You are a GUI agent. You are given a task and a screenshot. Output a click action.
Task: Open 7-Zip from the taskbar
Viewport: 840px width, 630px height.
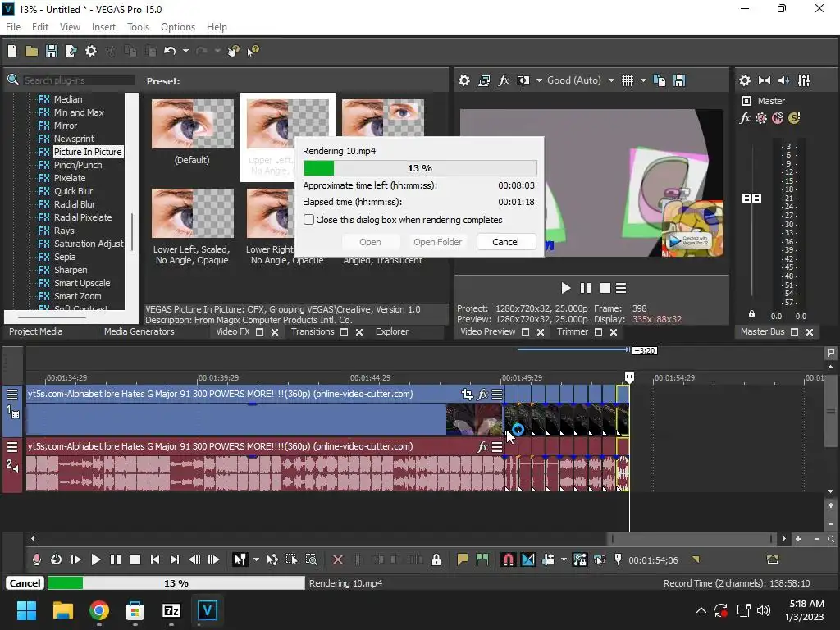(x=171, y=610)
